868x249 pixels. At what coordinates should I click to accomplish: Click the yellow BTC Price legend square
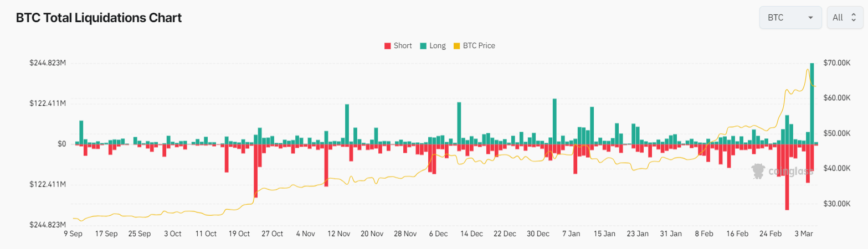coord(457,46)
